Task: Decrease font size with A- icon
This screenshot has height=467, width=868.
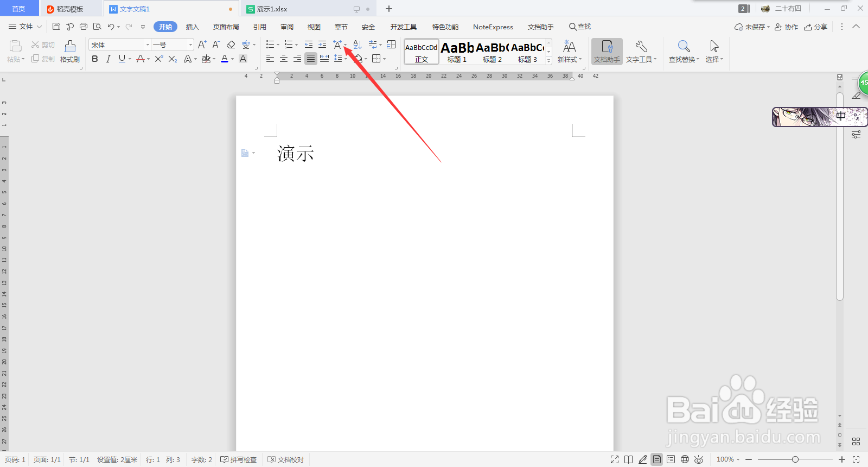Action: click(216, 45)
